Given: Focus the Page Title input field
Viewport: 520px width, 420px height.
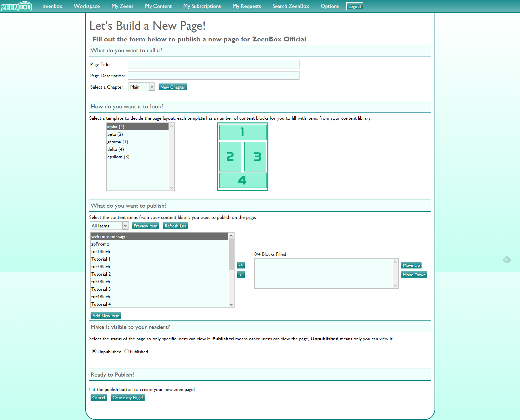Looking at the screenshot, I should click(x=214, y=64).
